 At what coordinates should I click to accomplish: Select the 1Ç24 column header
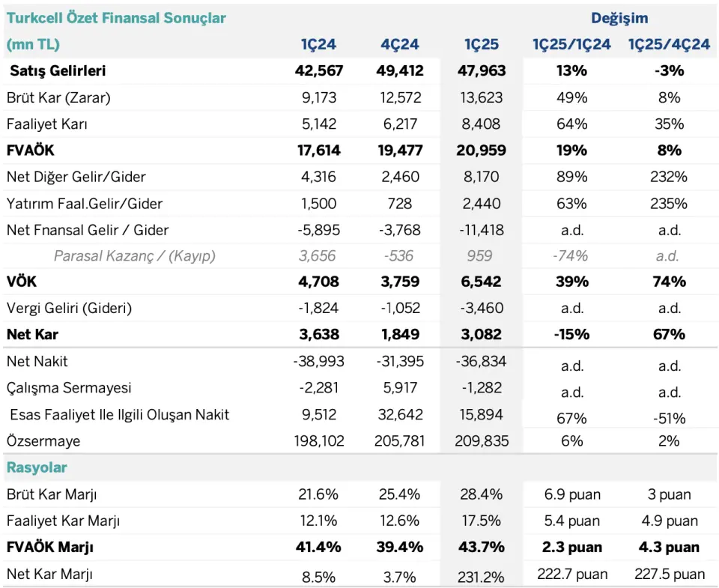point(318,44)
